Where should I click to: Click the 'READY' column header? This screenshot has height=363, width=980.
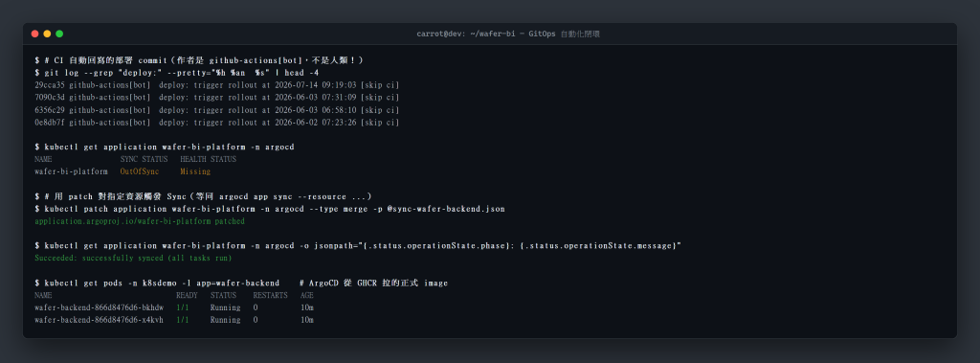[x=187, y=295]
